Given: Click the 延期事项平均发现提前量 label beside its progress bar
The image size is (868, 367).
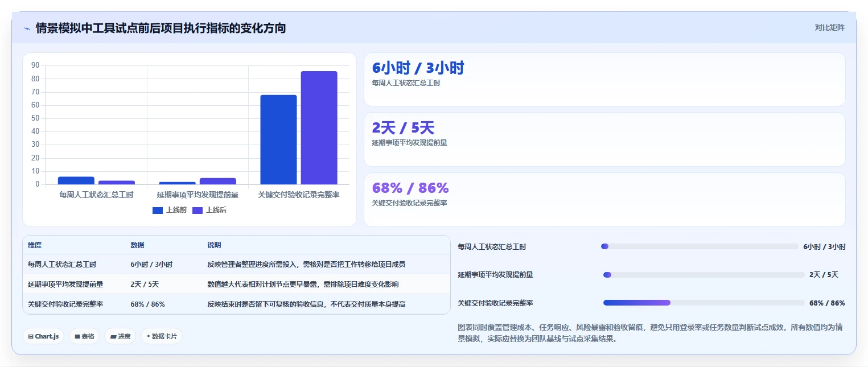Looking at the screenshot, I should tap(495, 275).
